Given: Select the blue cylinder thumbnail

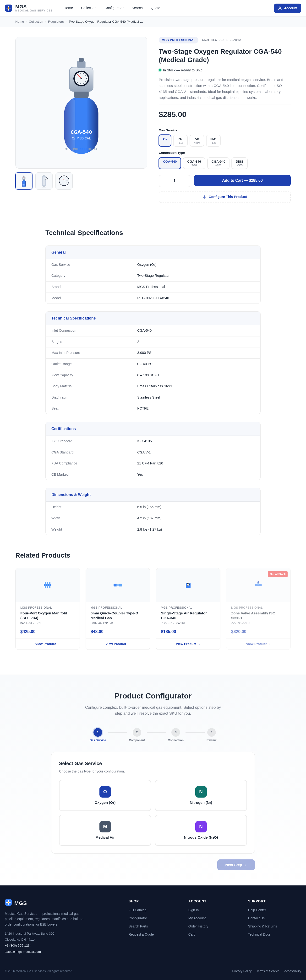Looking at the screenshot, I should coord(24,181).
